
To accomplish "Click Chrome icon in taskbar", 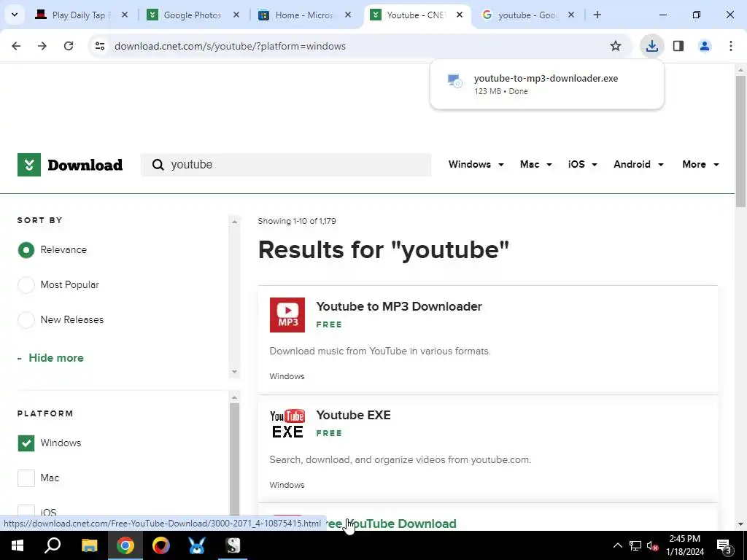I will coord(125,545).
